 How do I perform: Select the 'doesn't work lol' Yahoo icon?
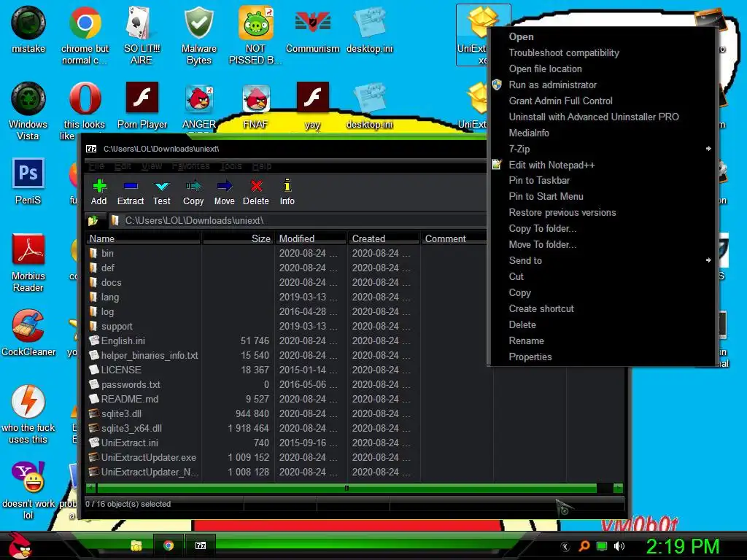click(x=28, y=491)
